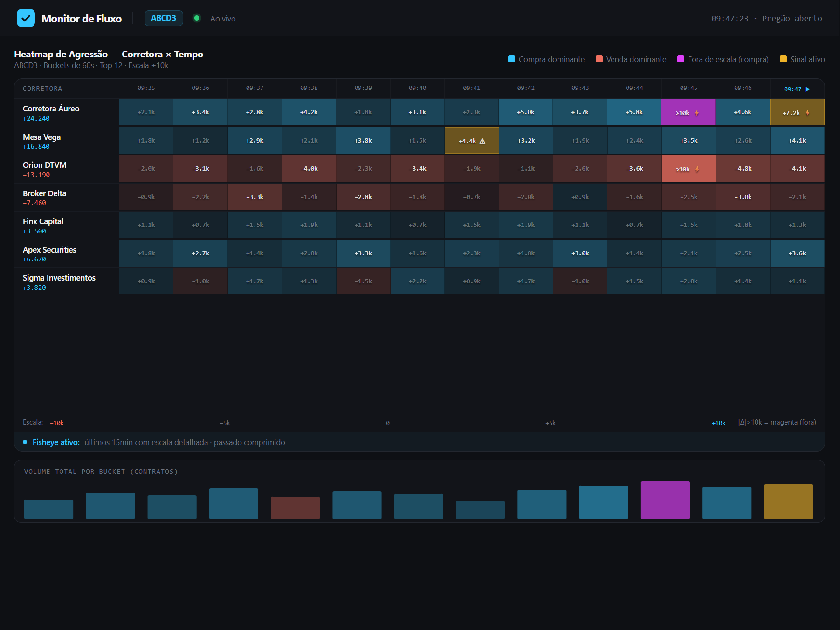840x630 pixels.
Task: Click the +3.8k cell for Mesa Vega
Action: [x=363, y=140]
